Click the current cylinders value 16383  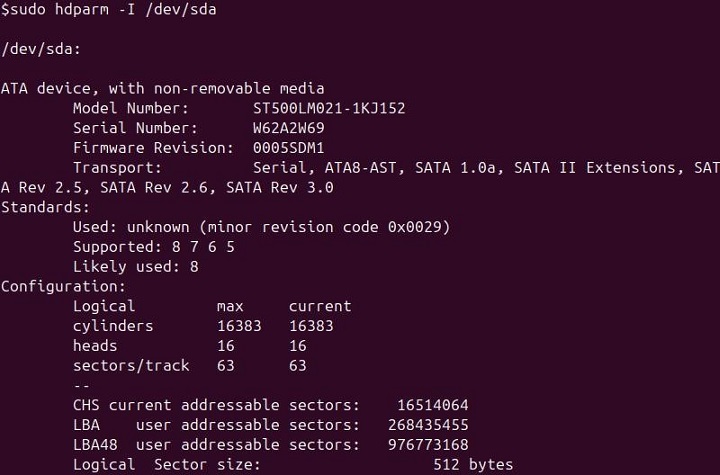(311, 326)
